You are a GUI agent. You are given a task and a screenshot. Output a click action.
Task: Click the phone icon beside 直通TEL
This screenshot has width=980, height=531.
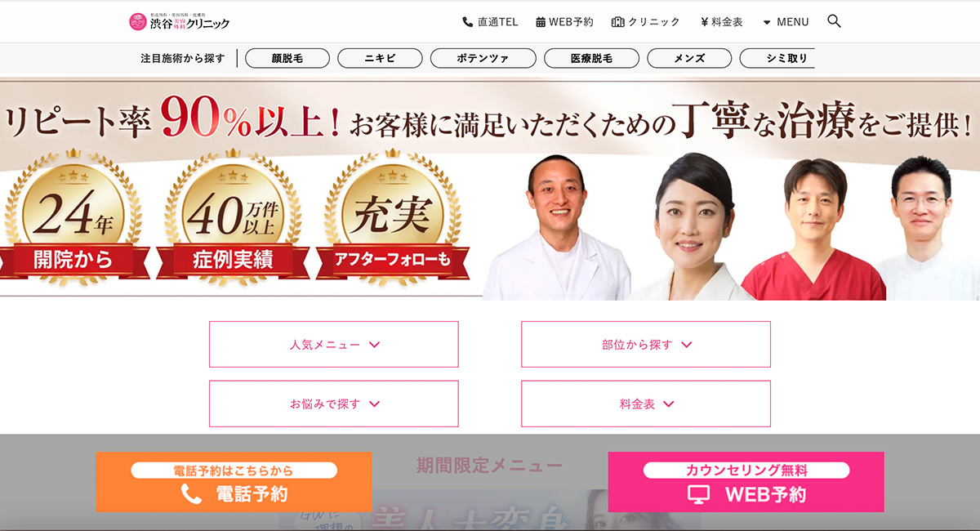tap(468, 22)
